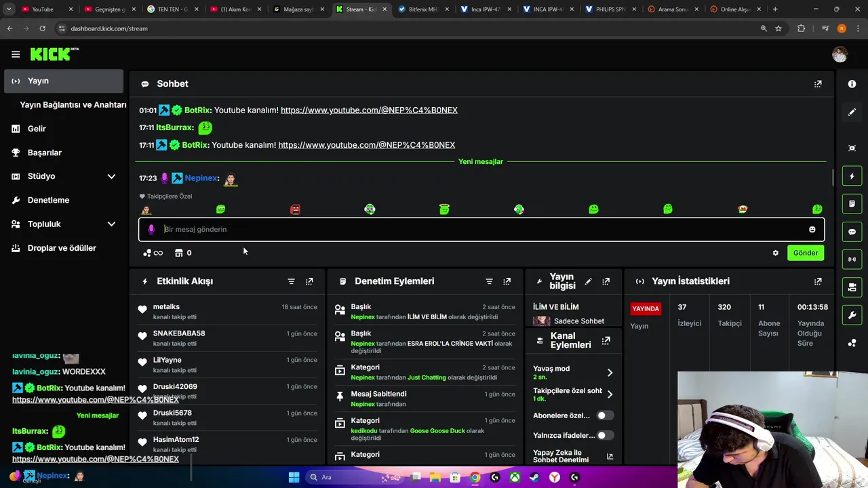Viewport: 868px width, 488px height.
Task: Open the Windows Start menu
Action: tap(294, 477)
